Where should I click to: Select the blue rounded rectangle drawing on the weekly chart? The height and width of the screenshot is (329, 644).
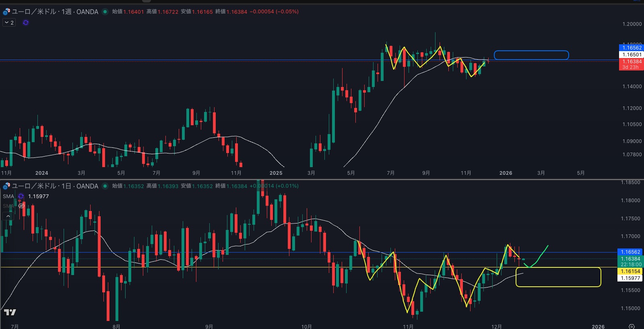click(x=531, y=51)
